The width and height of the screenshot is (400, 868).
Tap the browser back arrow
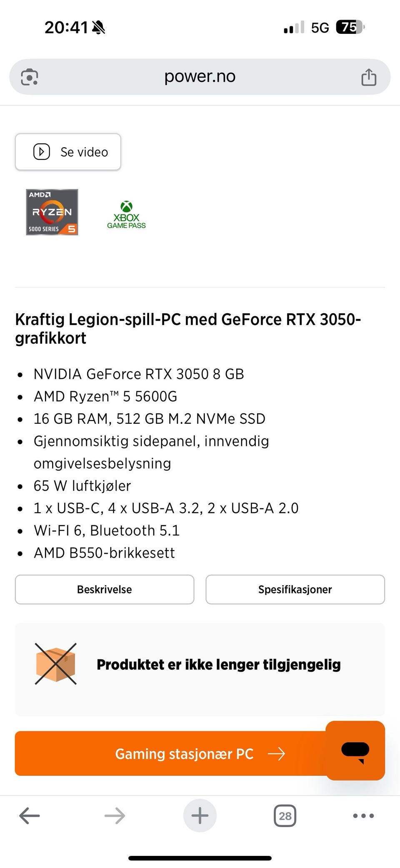(30, 815)
